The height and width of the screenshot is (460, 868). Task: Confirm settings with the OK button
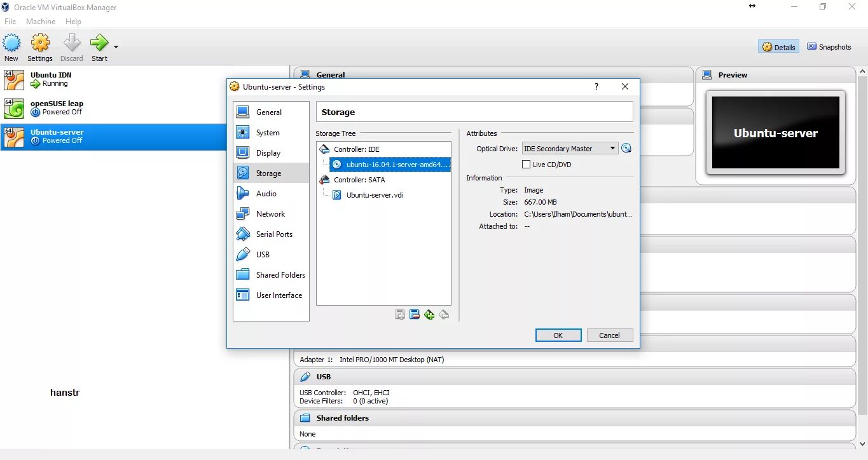pyautogui.click(x=558, y=335)
